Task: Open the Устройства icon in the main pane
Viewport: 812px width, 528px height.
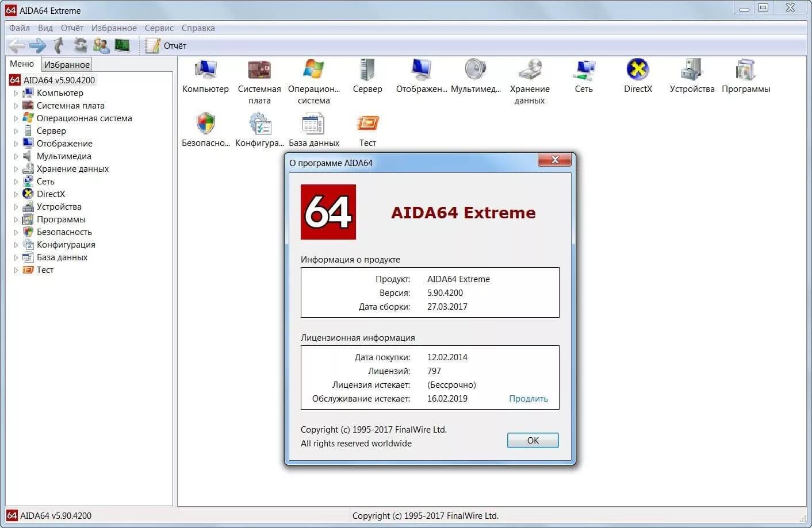Action: (692, 70)
